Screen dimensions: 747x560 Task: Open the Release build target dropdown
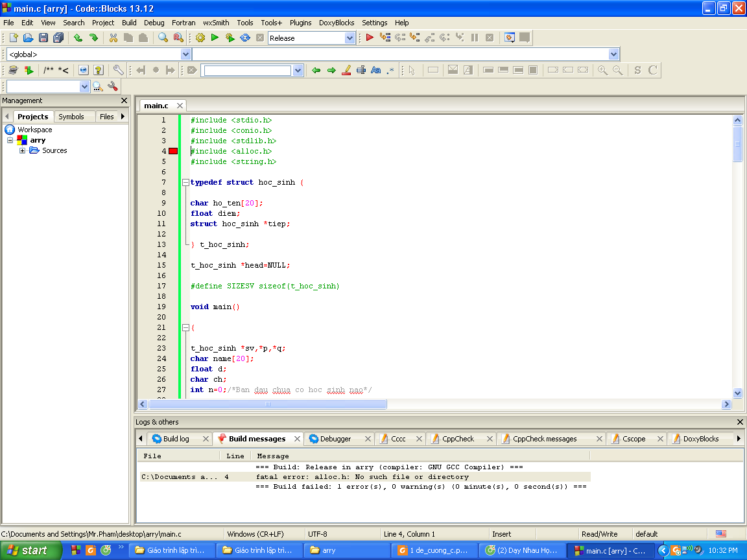tap(350, 38)
